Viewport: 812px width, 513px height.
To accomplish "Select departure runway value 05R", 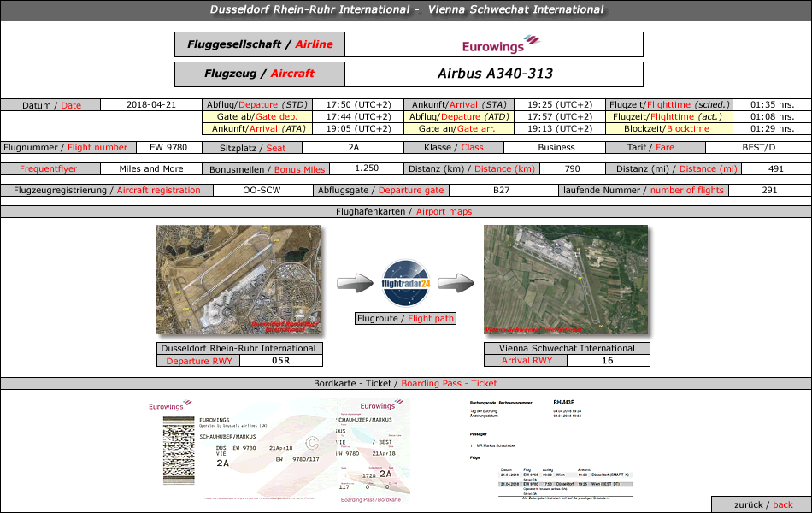I will [281, 360].
